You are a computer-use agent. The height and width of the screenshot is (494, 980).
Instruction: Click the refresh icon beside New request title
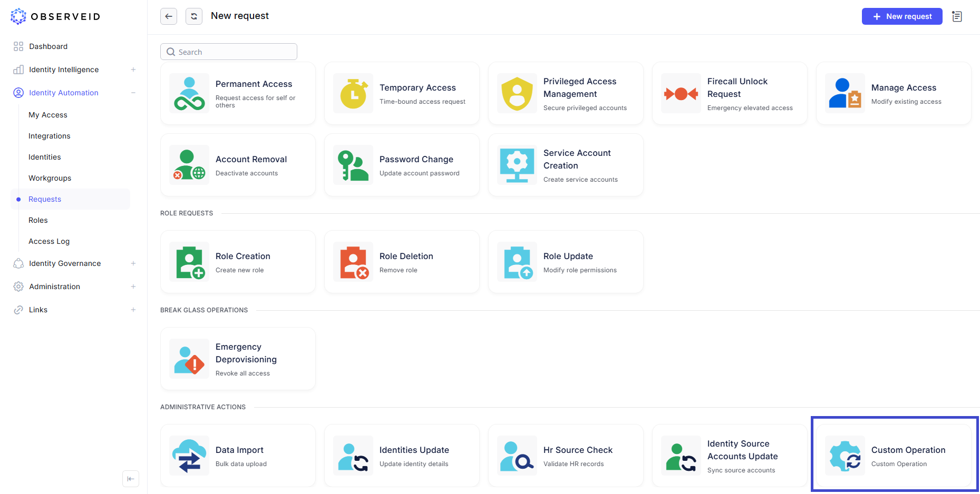click(194, 16)
